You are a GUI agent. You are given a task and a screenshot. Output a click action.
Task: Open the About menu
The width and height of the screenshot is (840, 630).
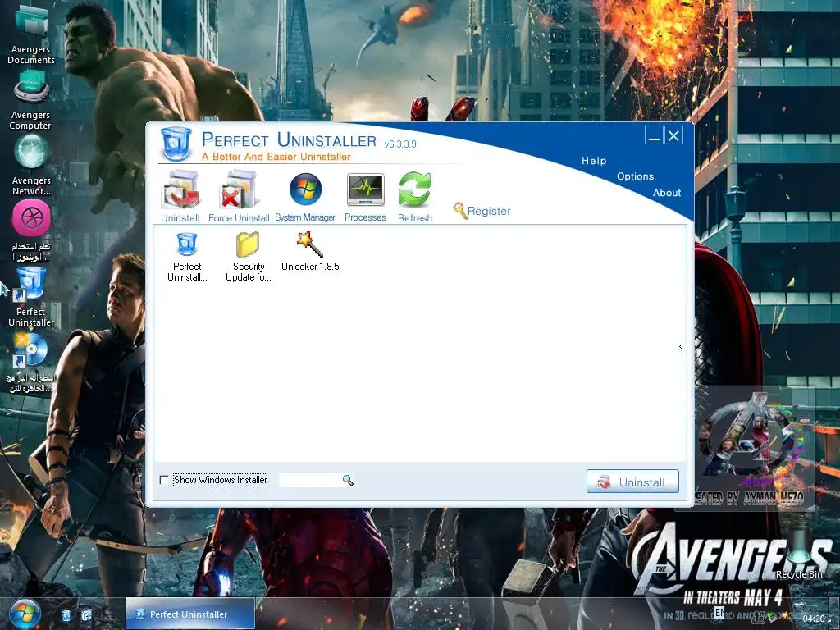click(x=667, y=193)
